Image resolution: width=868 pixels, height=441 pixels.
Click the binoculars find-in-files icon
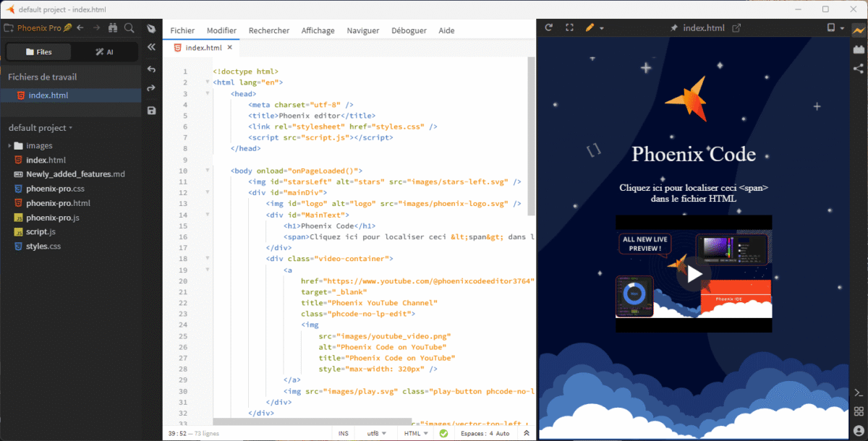tap(113, 28)
